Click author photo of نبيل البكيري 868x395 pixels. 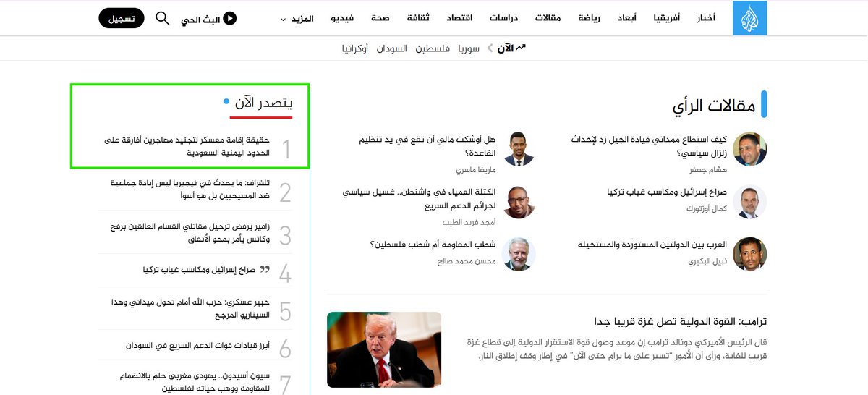[749, 254]
